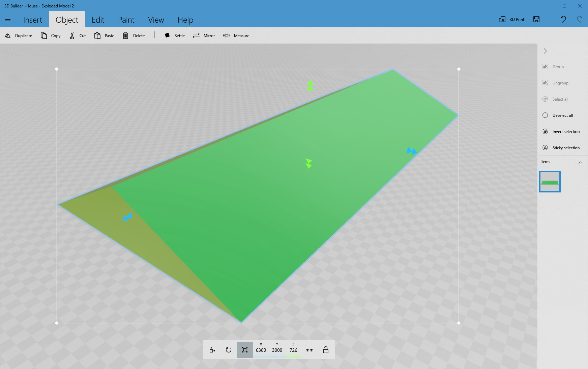
Task: Close the 3D Builder window
Action: tap(580, 6)
